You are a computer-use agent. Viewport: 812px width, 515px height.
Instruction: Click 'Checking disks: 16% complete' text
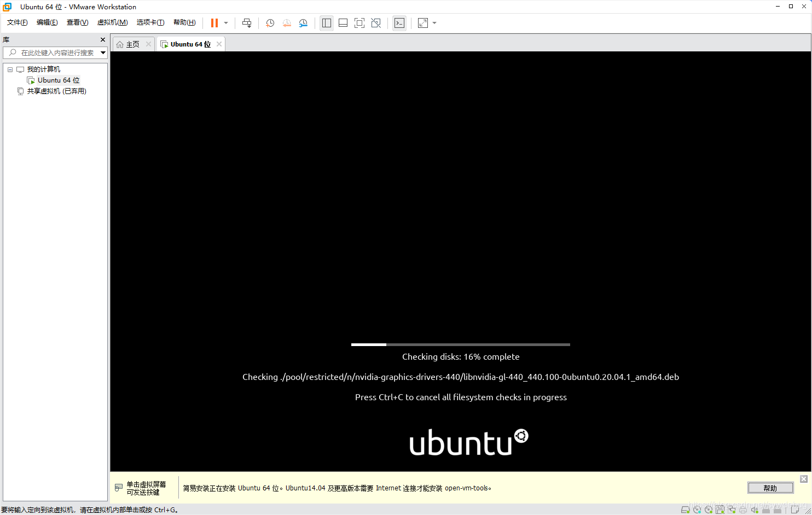tap(461, 357)
